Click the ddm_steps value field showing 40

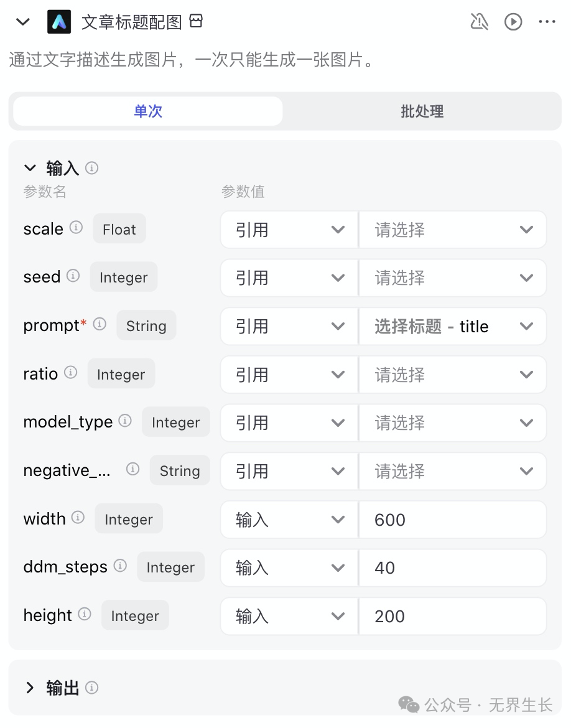(x=452, y=567)
